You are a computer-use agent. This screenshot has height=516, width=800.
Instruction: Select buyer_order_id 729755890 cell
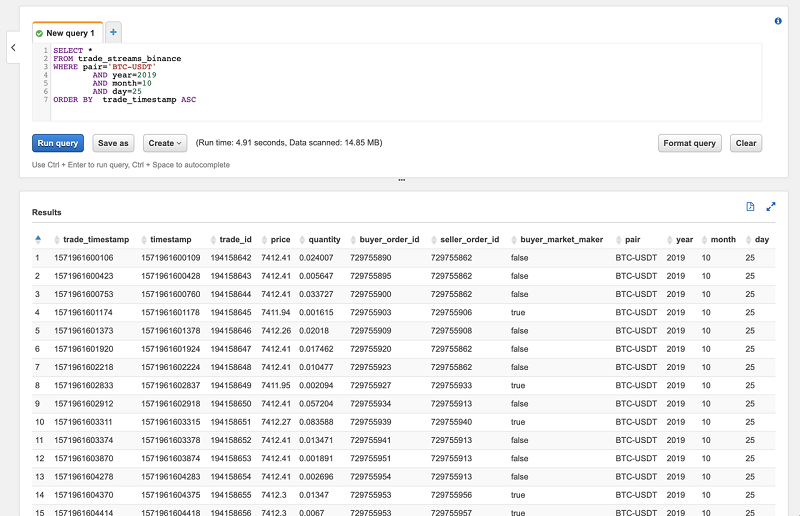pos(371,258)
